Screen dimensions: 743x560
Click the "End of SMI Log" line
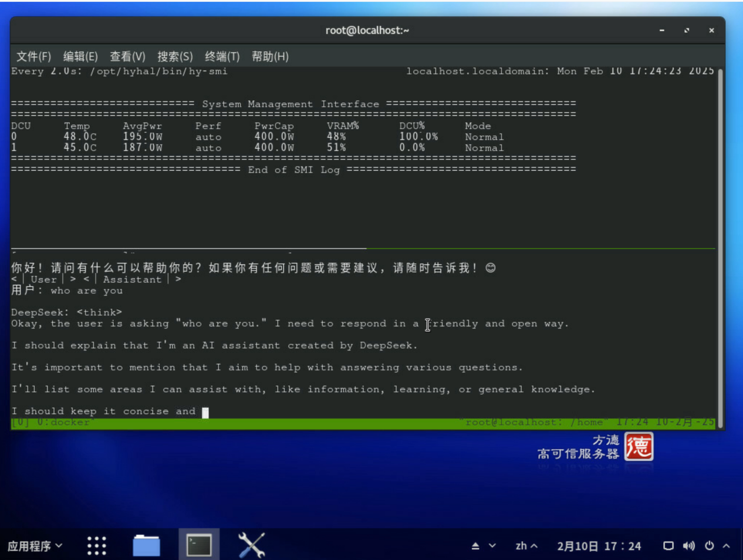293,170
